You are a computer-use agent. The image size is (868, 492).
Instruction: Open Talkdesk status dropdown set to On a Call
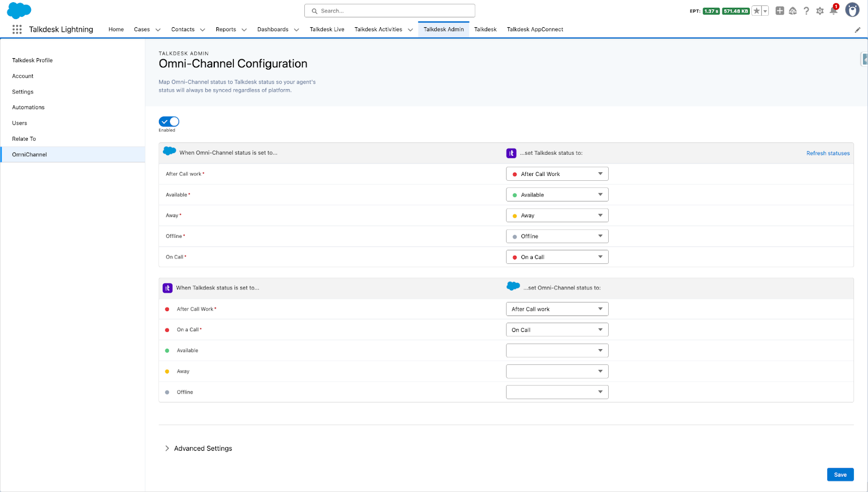557,257
